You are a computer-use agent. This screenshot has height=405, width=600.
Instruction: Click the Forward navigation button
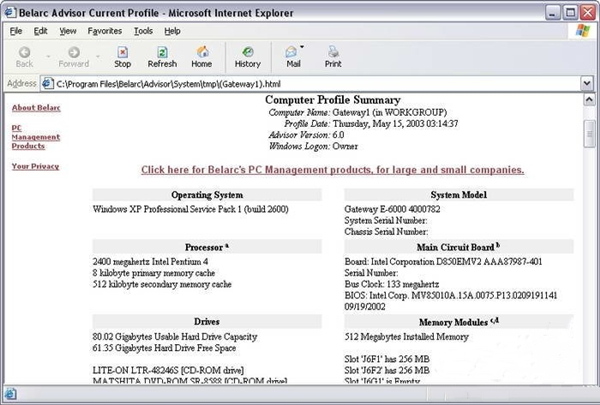point(73,55)
